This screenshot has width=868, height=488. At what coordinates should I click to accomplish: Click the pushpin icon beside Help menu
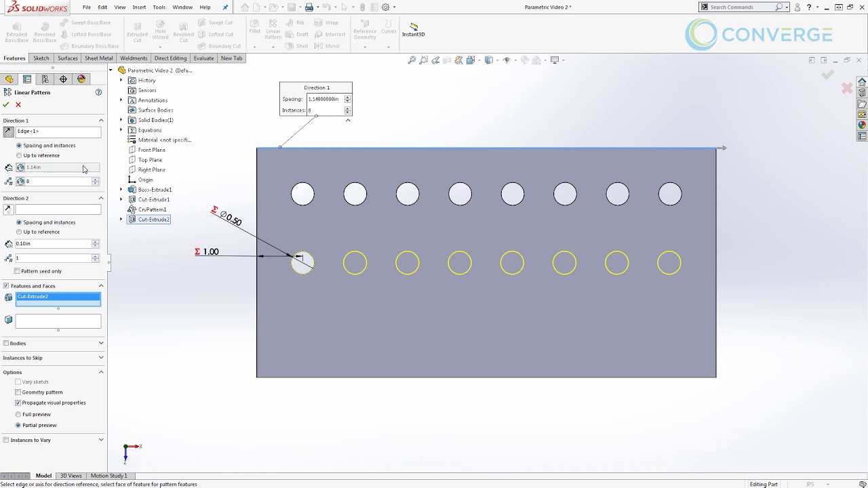click(x=226, y=7)
